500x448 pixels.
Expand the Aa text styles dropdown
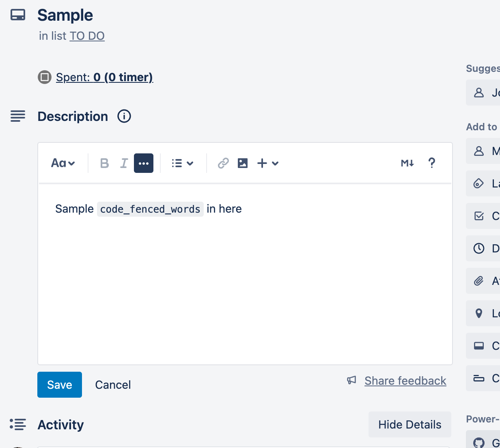click(63, 163)
